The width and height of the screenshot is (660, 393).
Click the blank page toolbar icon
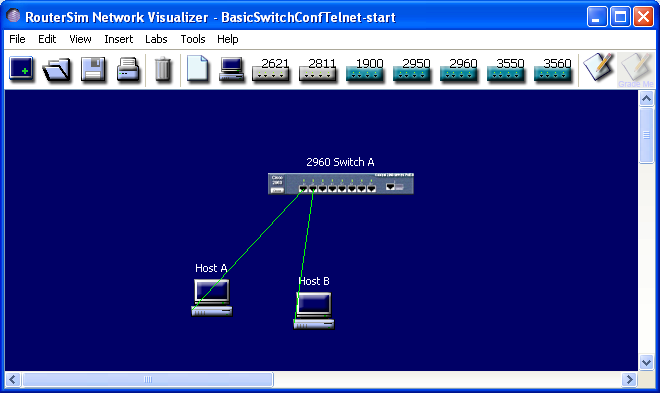[x=197, y=68]
